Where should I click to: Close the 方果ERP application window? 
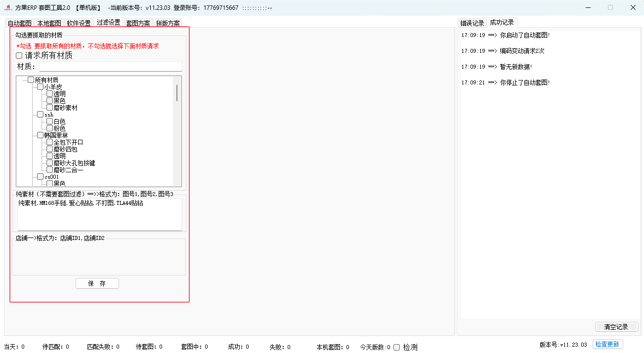point(633,7)
